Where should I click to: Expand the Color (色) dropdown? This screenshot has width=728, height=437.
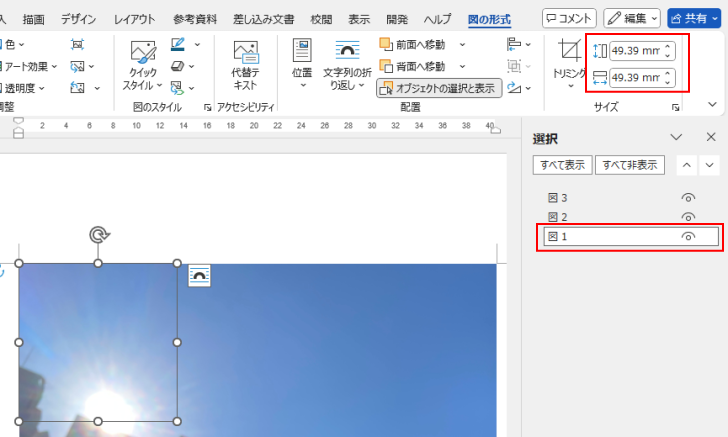[x=21, y=45]
